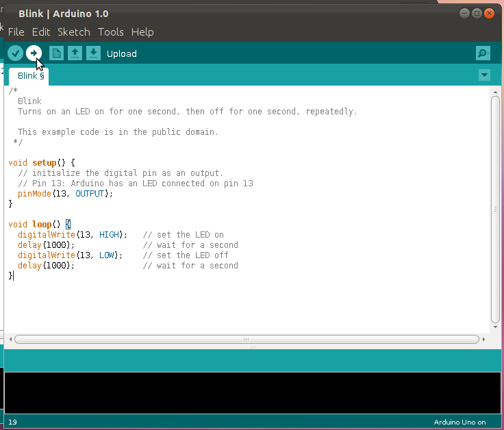Click the black console output area

252,393
